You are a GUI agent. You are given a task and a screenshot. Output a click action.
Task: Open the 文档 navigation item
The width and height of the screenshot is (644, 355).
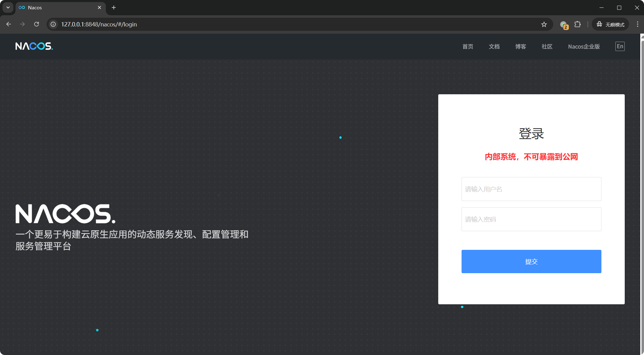coord(494,46)
